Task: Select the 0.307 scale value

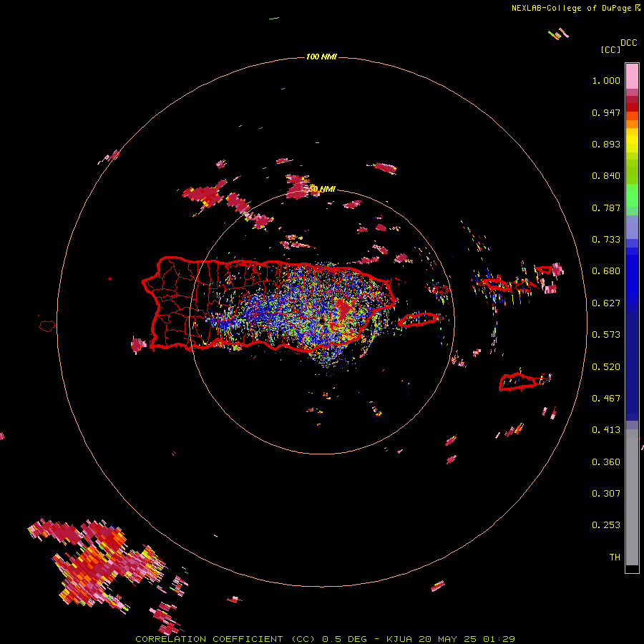Action: [x=606, y=494]
